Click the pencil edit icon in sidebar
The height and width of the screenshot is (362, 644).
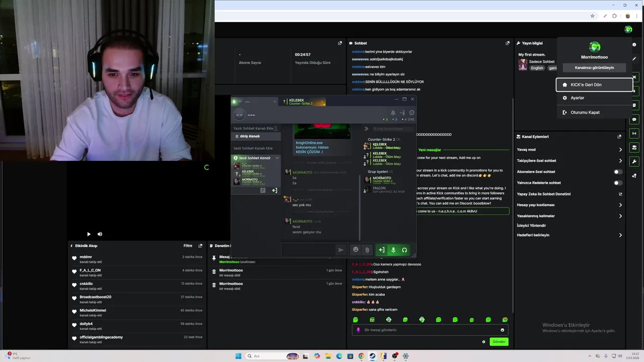click(634, 59)
